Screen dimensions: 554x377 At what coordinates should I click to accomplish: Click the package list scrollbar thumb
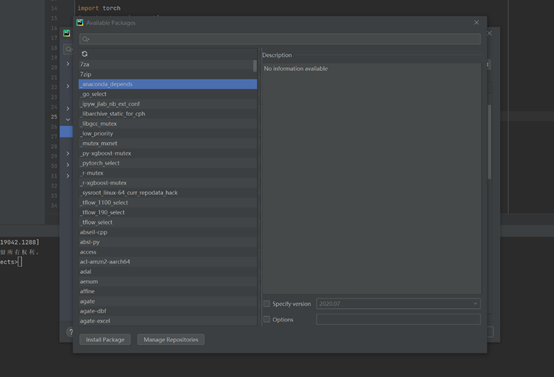[255, 66]
